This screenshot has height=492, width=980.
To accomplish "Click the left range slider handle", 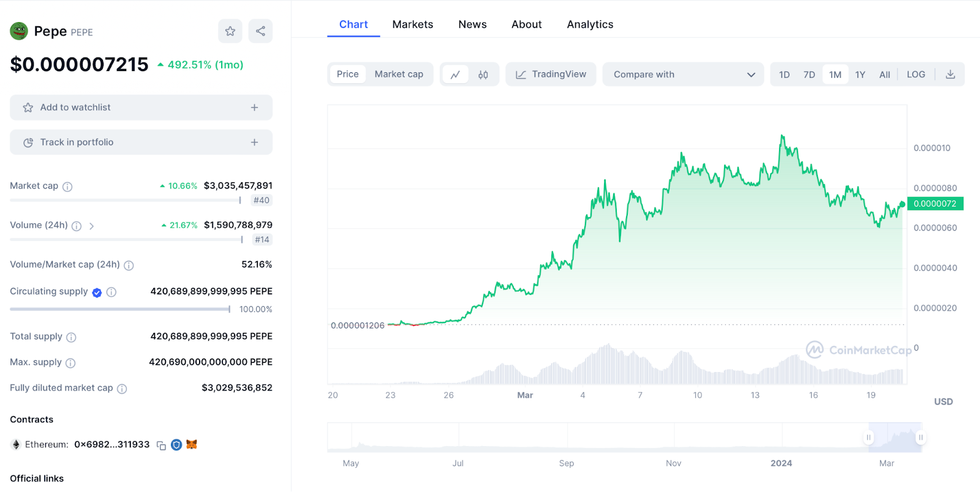I will pyautogui.click(x=868, y=438).
